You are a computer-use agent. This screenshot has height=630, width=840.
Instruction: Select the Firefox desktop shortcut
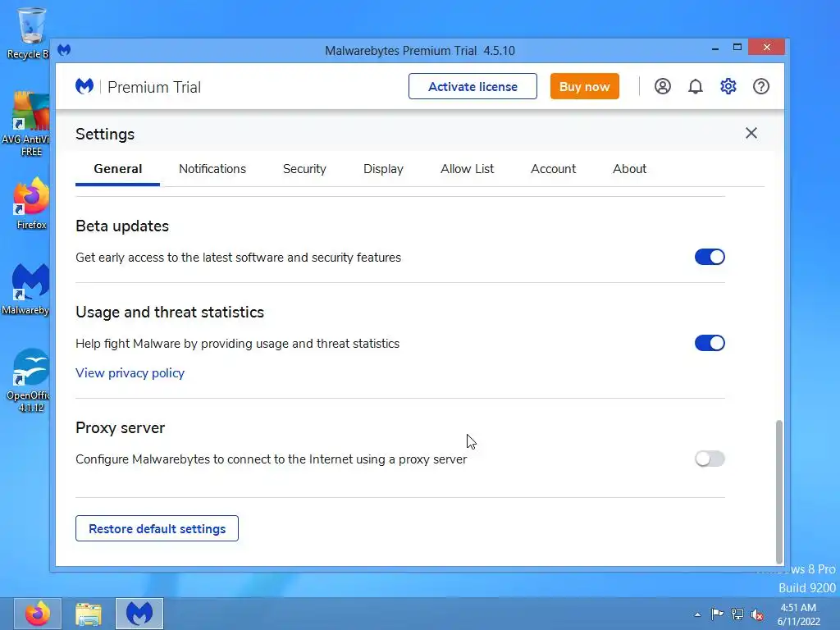pos(31,204)
